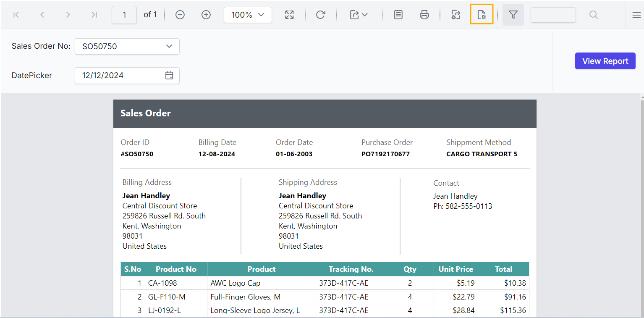Zoom out with the minus icon

click(x=180, y=14)
